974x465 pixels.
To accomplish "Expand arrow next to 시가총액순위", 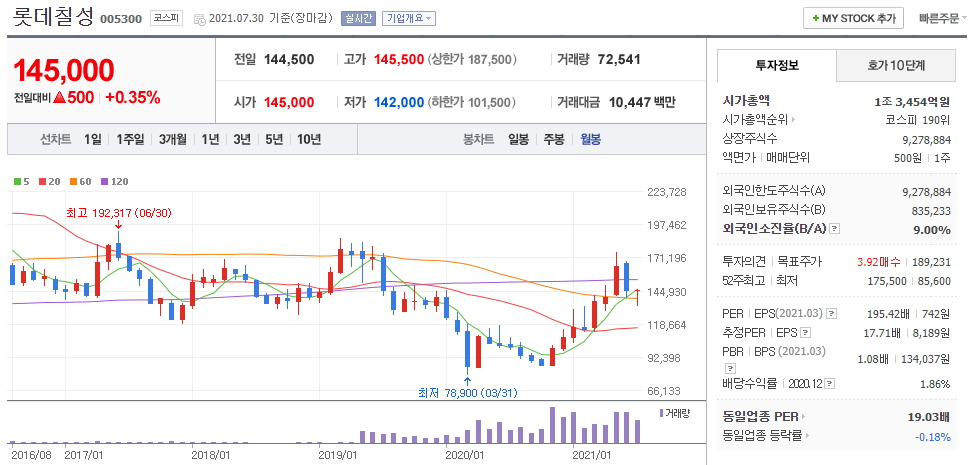I will click(x=793, y=120).
